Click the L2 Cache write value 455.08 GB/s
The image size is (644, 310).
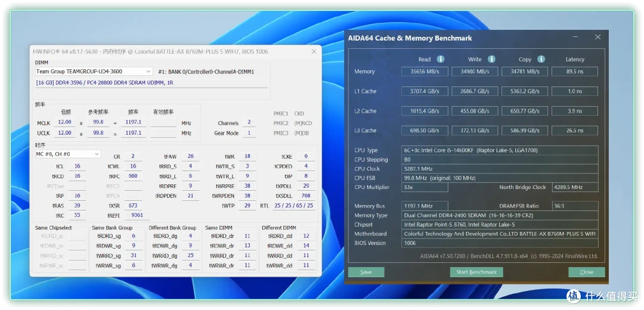(x=475, y=111)
